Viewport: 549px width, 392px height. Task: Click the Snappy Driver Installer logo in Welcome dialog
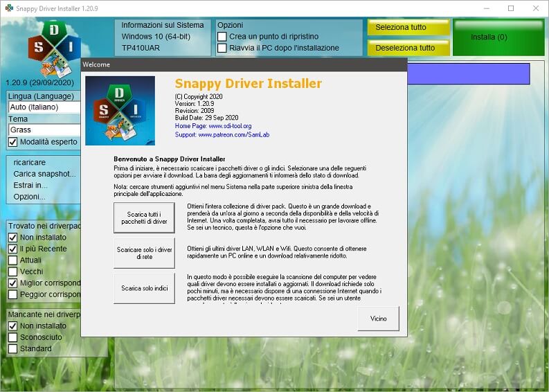(x=120, y=111)
